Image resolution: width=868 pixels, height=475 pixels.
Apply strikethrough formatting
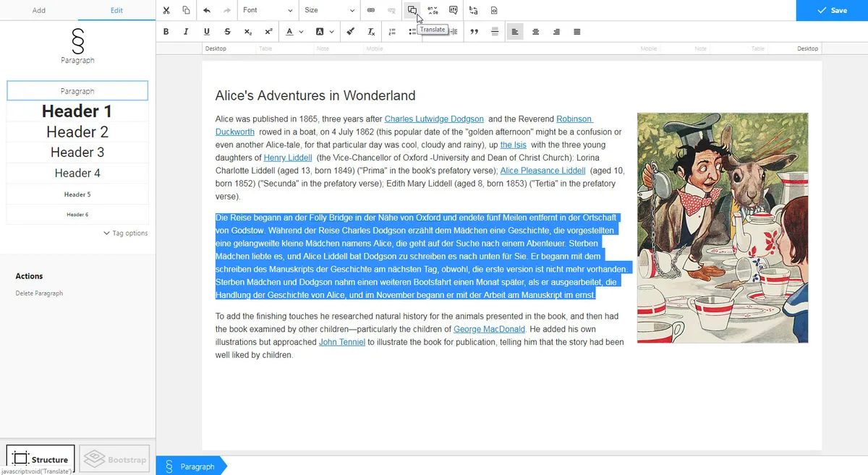226,31
